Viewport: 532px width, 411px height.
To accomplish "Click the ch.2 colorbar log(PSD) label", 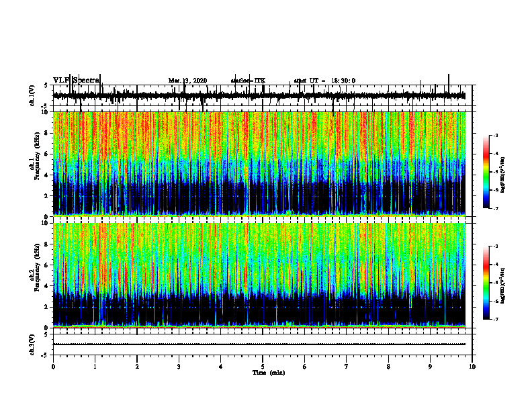I will 503,285.
